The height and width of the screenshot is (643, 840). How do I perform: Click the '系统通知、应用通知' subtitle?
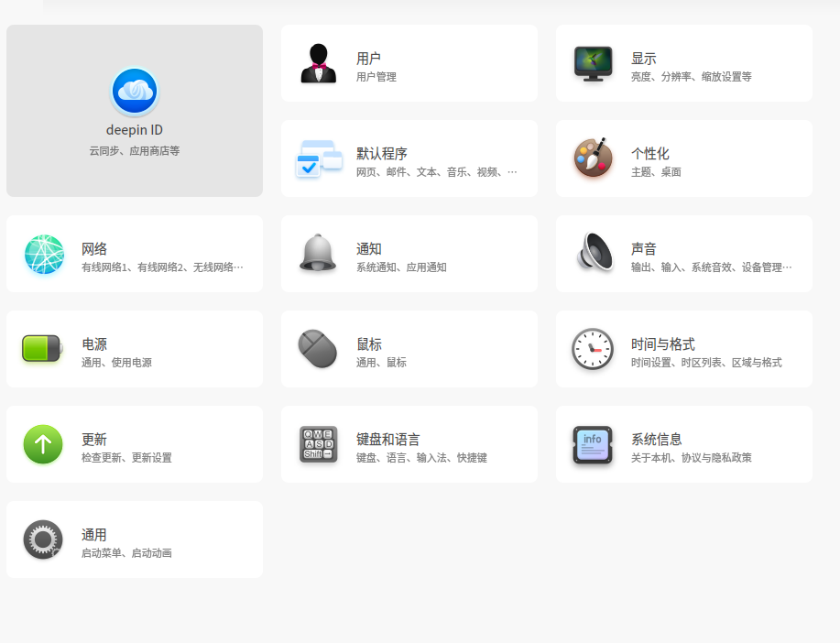point(401,267)
